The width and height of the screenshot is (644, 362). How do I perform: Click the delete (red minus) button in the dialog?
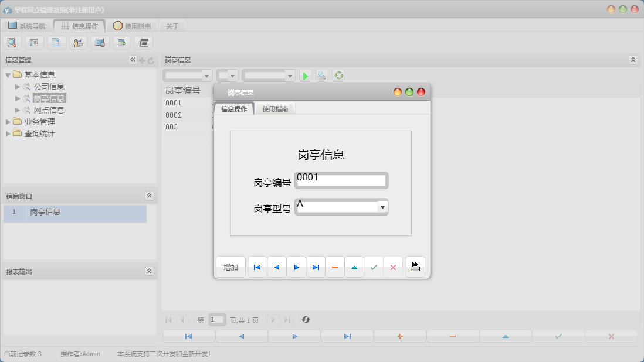point(335,267)
